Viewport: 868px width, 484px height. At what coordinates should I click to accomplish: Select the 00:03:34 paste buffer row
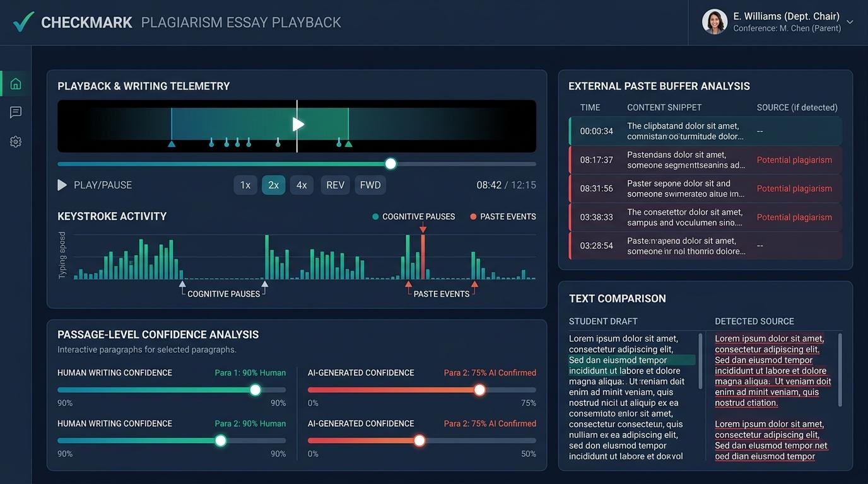[705, 131]
